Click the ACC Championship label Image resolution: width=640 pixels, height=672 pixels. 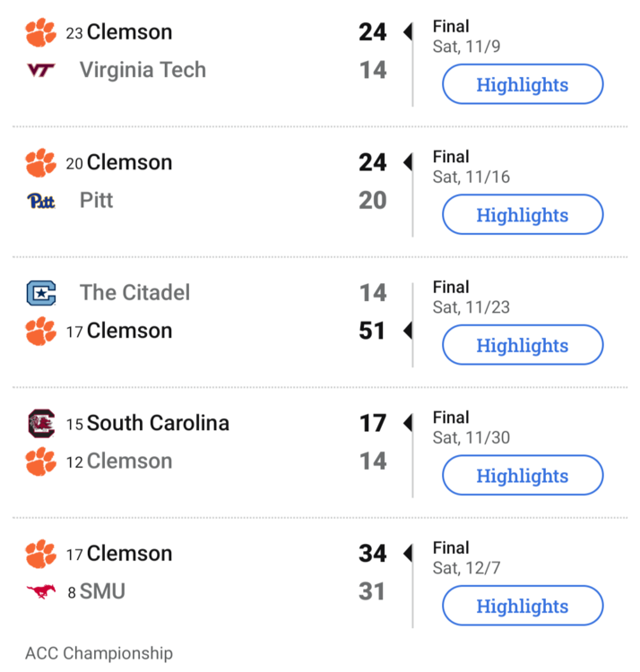pyautogui.click(x=99, y=653)
